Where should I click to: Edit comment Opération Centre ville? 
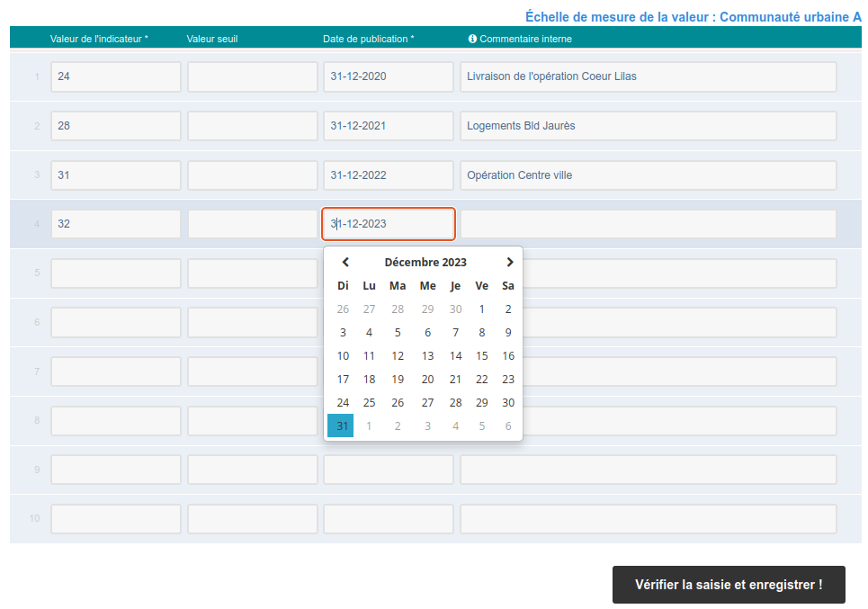point(649,175)
